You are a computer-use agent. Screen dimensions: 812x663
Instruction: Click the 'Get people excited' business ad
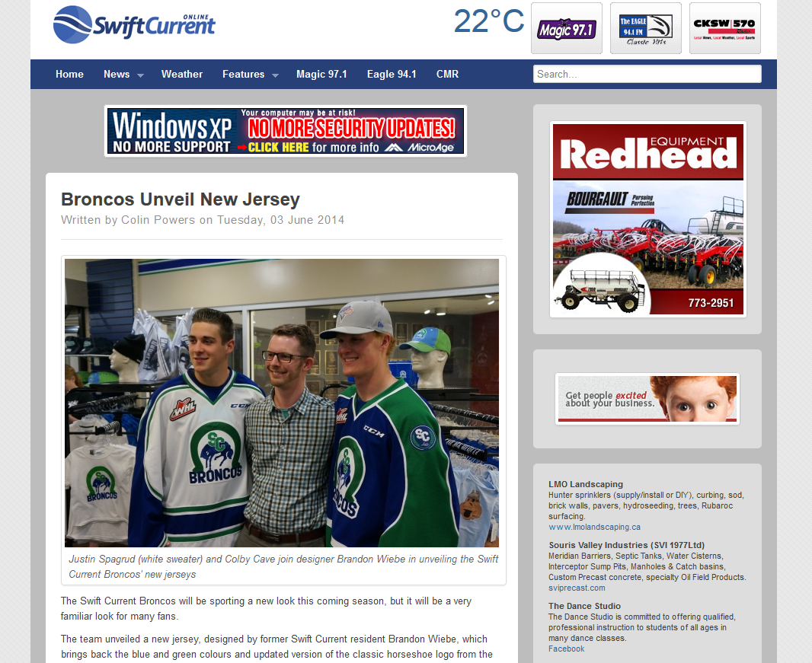pyautogui.click(x=647, y=399)
